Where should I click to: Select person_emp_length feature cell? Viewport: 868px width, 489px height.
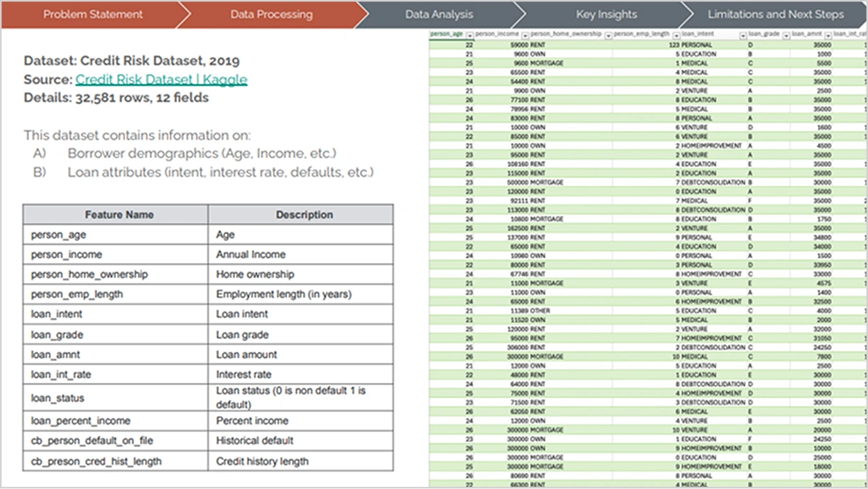click(x=116, y=294)
